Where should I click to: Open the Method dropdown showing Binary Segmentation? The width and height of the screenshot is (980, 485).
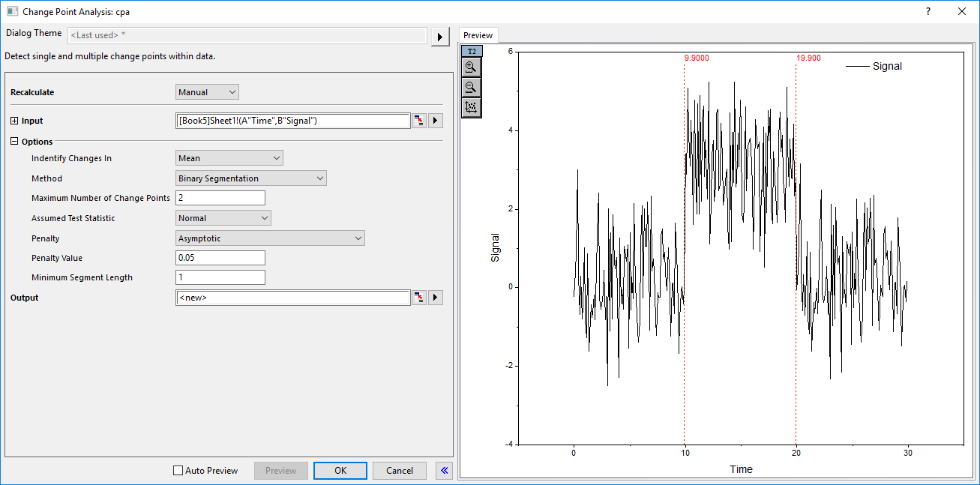pos(251,178)
